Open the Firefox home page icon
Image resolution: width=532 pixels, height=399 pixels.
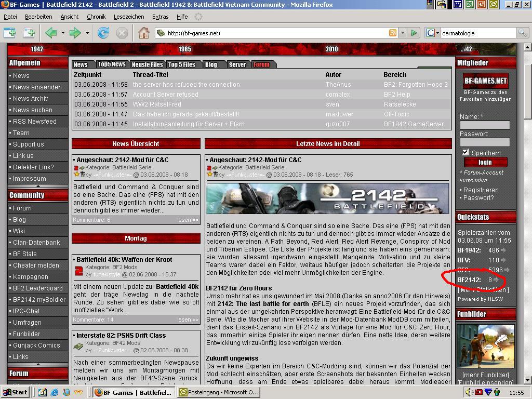[x=143, y=33]
